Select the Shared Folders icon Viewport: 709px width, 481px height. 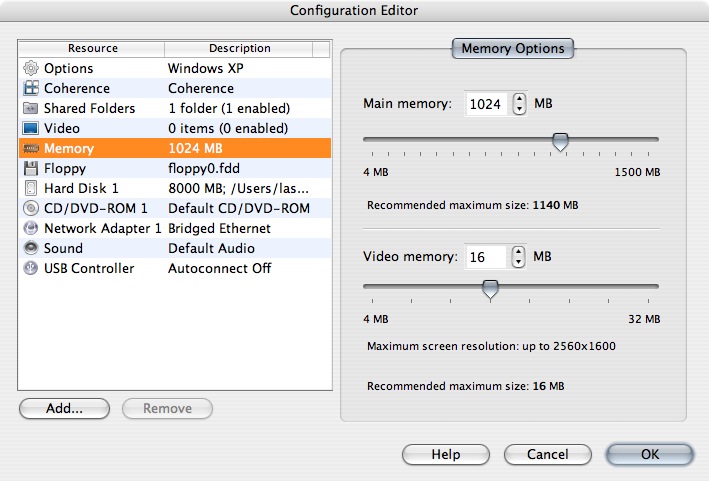click(31, 108)
